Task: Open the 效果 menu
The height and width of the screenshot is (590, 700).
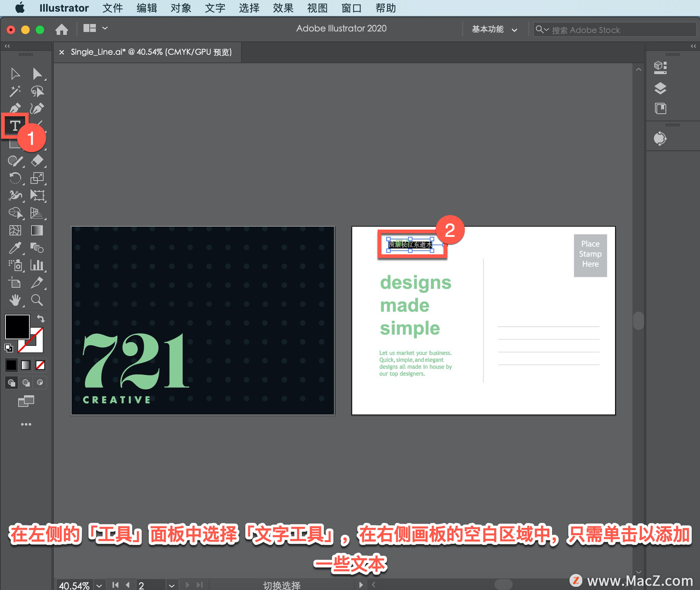Action: pos(283,8)
